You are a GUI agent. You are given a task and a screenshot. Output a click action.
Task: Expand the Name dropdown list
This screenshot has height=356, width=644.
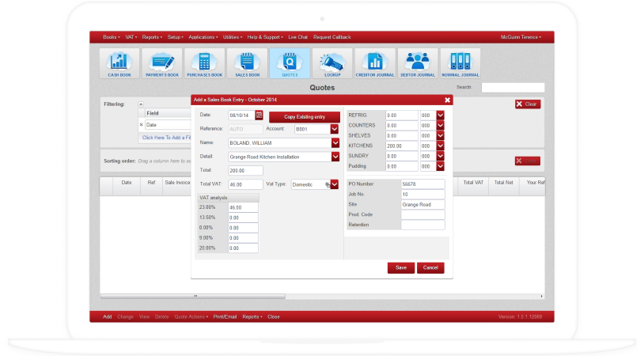[x=335, y=143]
